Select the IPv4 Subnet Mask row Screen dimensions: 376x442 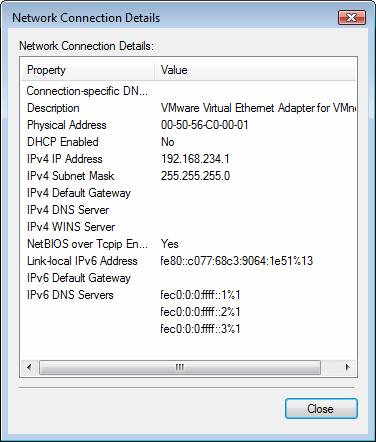click(189, 176)
